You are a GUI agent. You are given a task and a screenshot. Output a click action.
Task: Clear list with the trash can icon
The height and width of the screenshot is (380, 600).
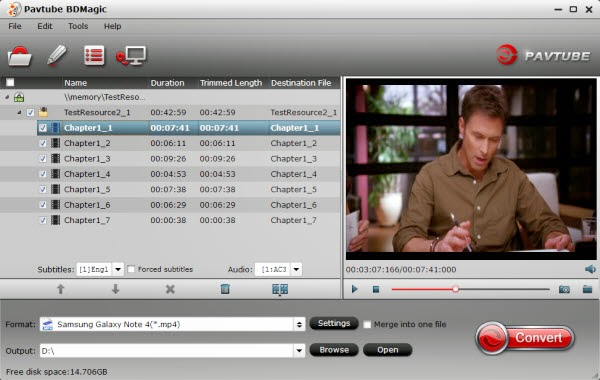225,289
